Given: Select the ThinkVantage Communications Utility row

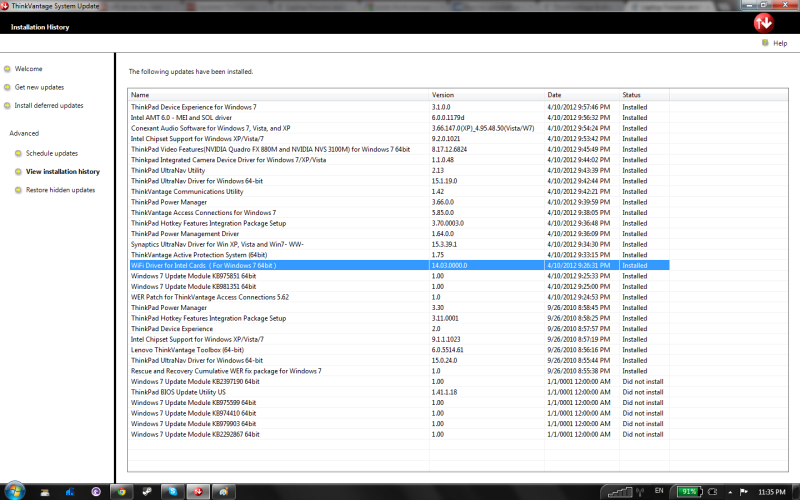Looking at the screenshot, I should pyautogui.click(x=399, y=191).
